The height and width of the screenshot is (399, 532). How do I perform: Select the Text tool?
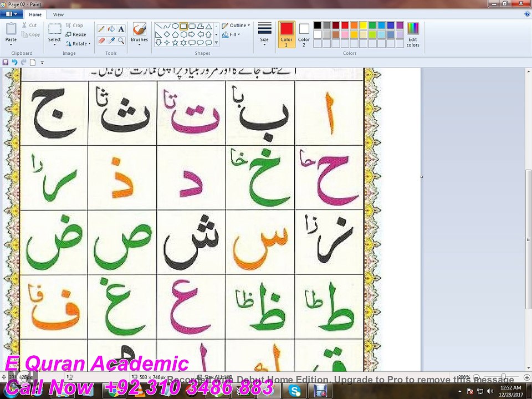pos(121,29)
